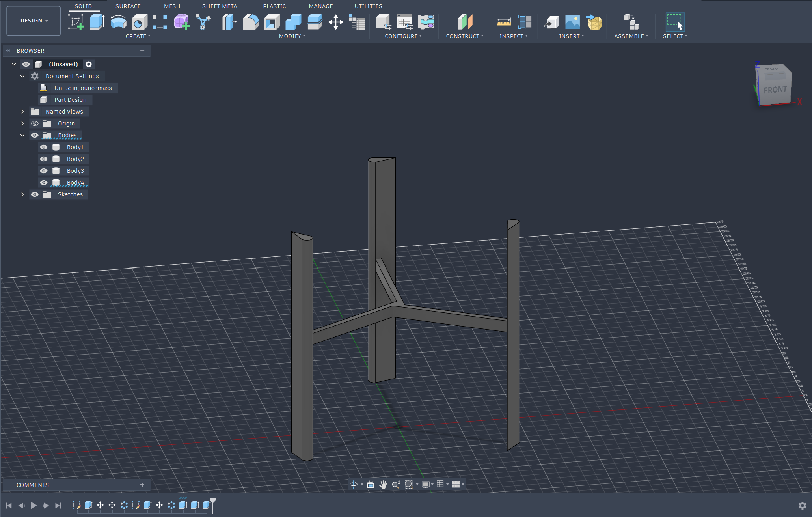This screenshot has height=517, width=812.
Task: Click the timeline end marker
Action: [x=212, y=505]
